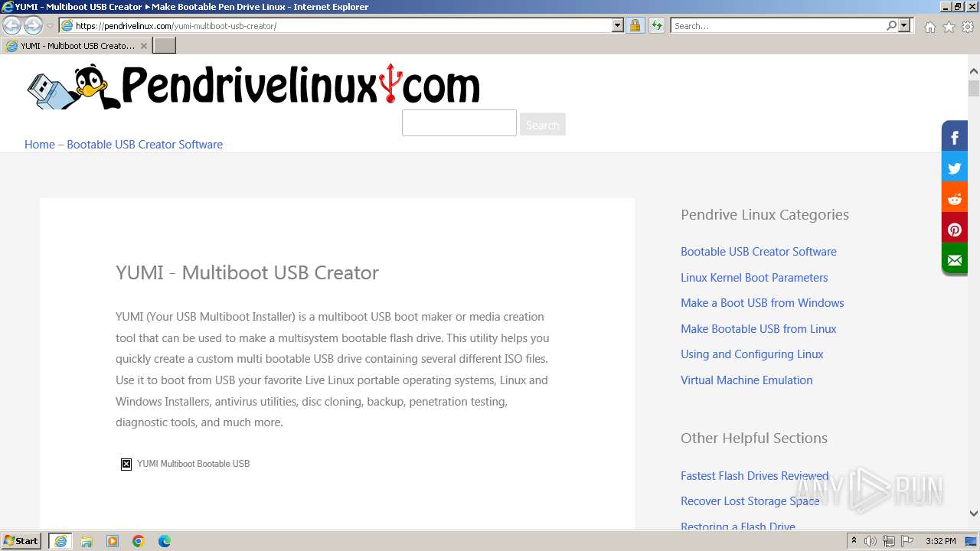Share the page via email icon
The image size is (980, 551).
pos(955,260)
